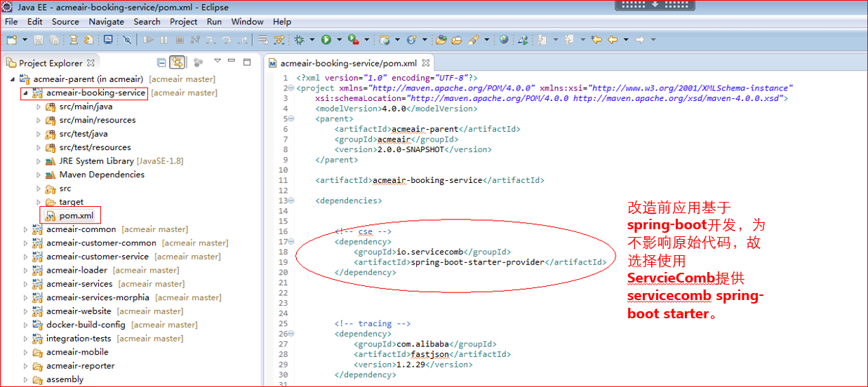Open the Run button dropdown arrow
The height and width of the screenshot is (387, 868).
click(x=338, y=40)
